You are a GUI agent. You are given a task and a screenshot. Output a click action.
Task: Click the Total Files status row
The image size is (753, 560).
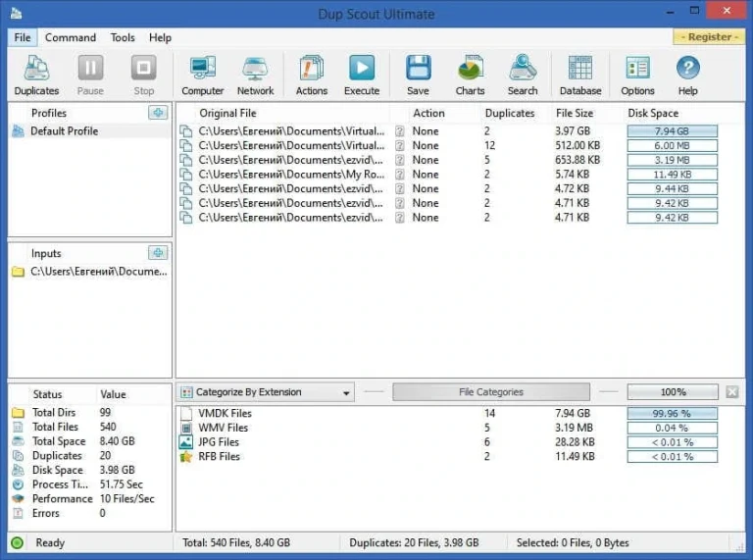pyautogui.click(x=90, y=427)
